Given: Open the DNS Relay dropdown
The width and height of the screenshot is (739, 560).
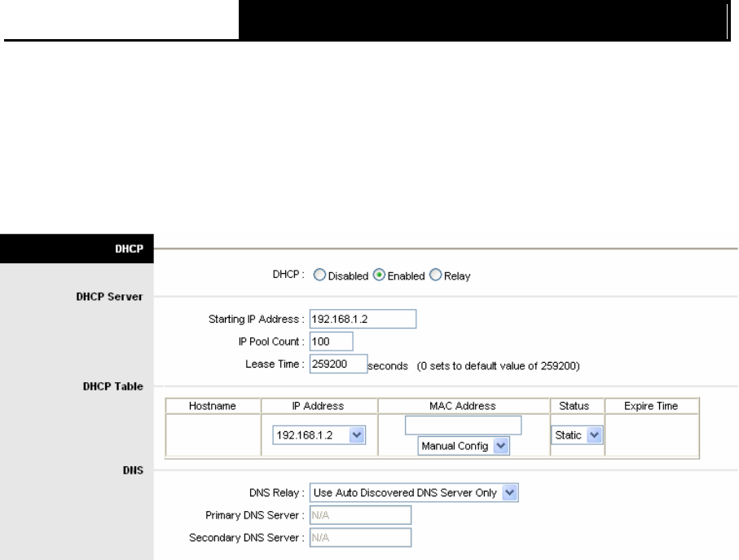Looking at the screenshot, I should coord(414,492).
